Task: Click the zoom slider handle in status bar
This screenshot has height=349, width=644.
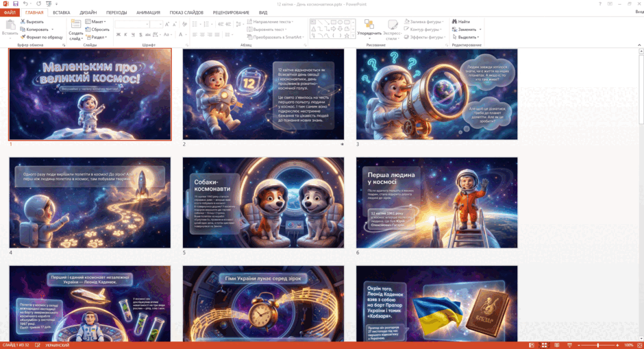Action: pyautogui.click(x=598, y=346)
